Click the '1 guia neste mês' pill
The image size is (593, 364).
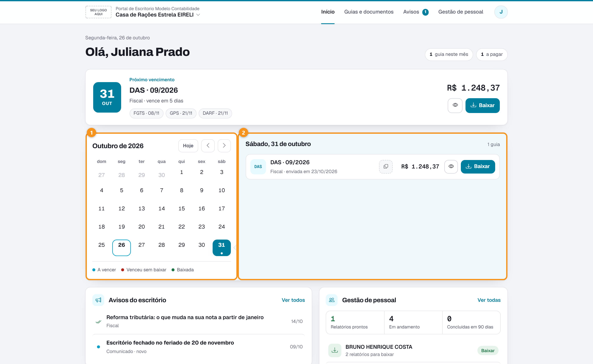(449, 54)
